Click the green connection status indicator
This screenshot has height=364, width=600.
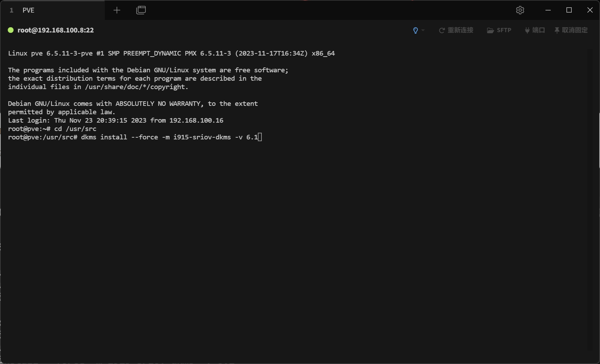tap(11, 30)
